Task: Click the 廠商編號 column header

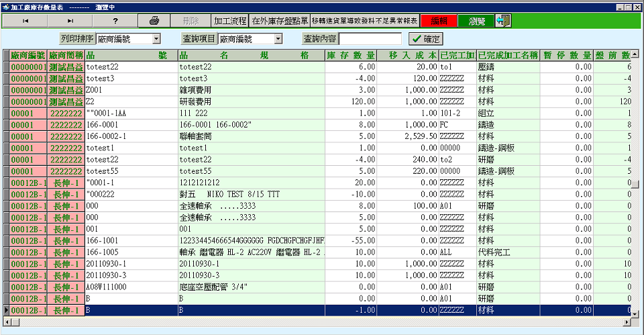Action: [x=28, y=55]
